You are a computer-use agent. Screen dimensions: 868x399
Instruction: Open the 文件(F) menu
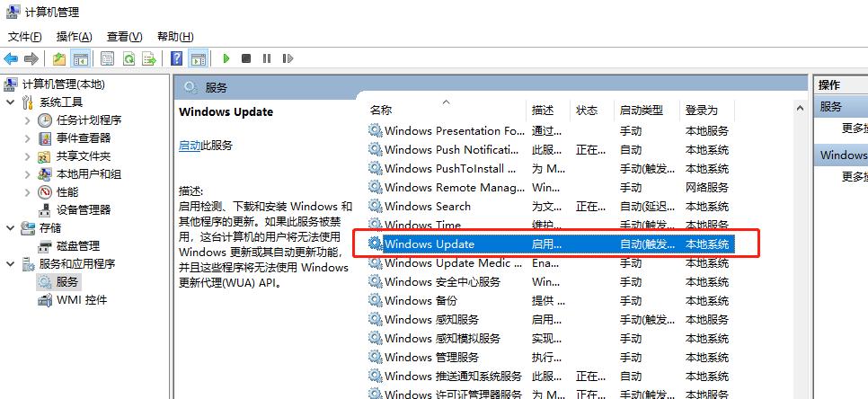[24, 37]
